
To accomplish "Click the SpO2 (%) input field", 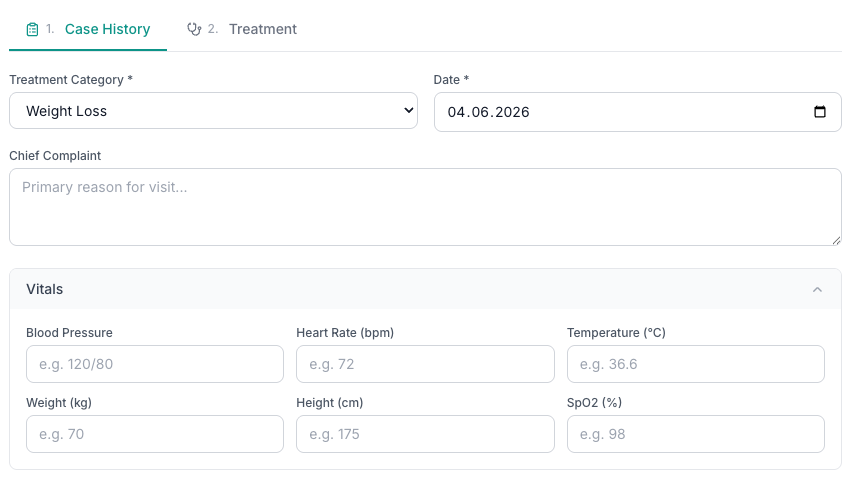I will pos(696,434).
